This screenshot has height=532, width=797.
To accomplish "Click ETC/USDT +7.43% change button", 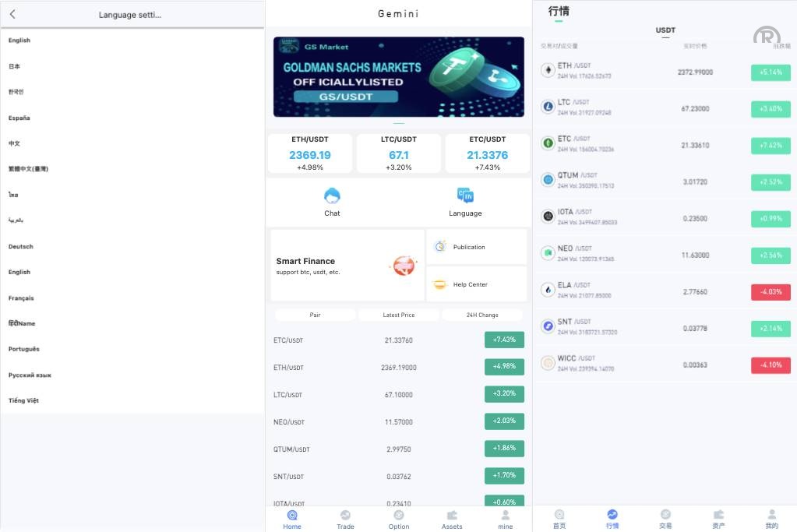I will 504,340.
